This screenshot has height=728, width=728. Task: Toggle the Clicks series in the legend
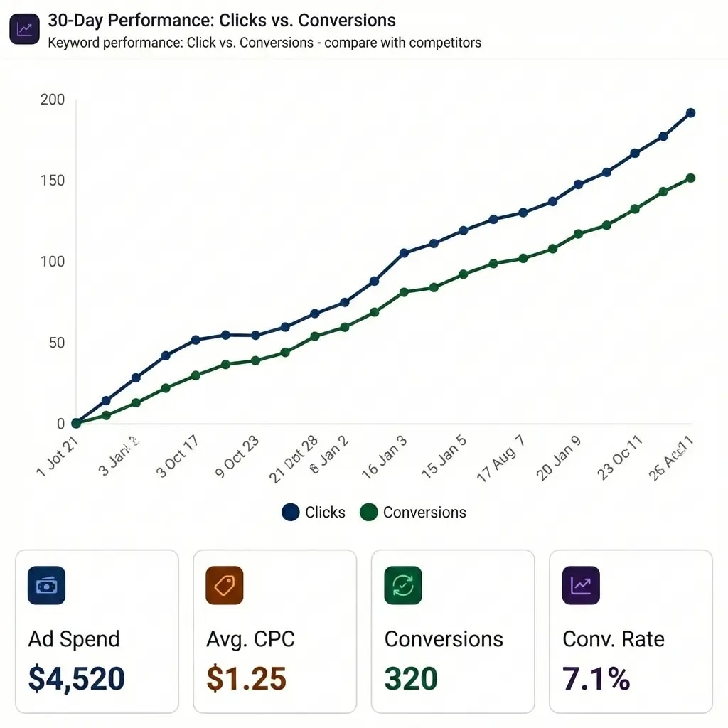(314, 512)
